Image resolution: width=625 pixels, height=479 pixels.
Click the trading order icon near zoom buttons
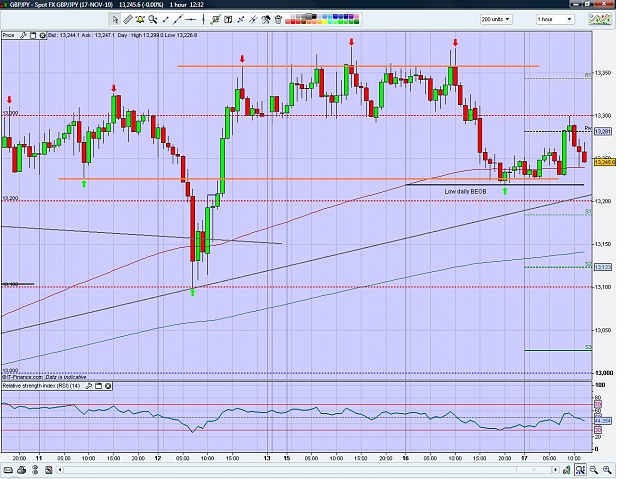click(566, 470)
